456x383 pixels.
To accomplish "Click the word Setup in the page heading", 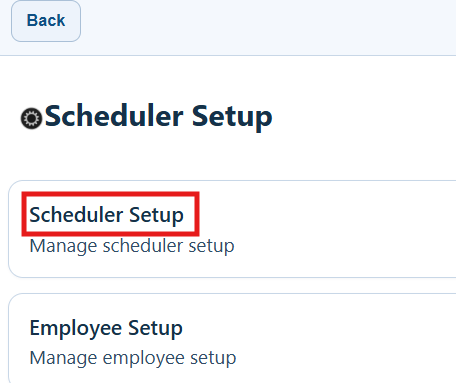I will point(232,117).
